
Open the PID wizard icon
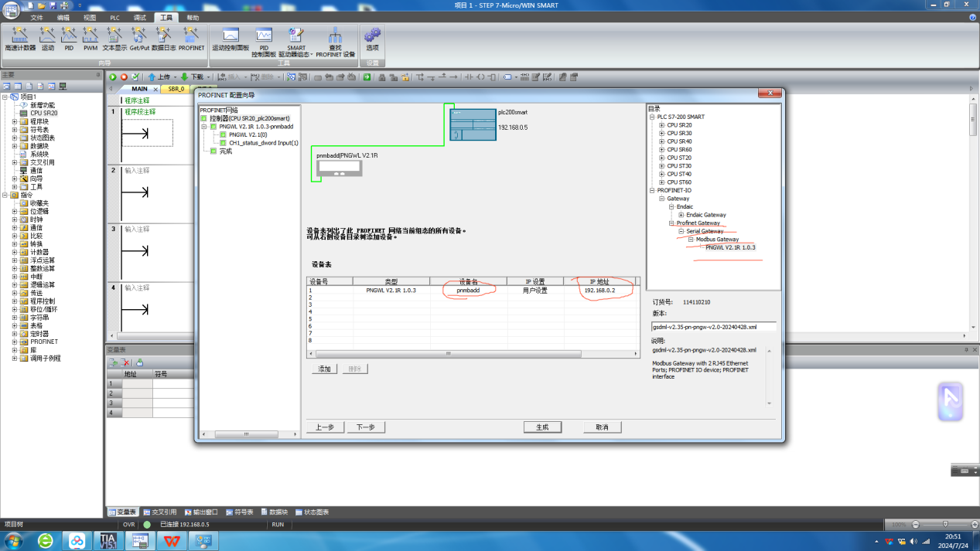coord(69,39)
